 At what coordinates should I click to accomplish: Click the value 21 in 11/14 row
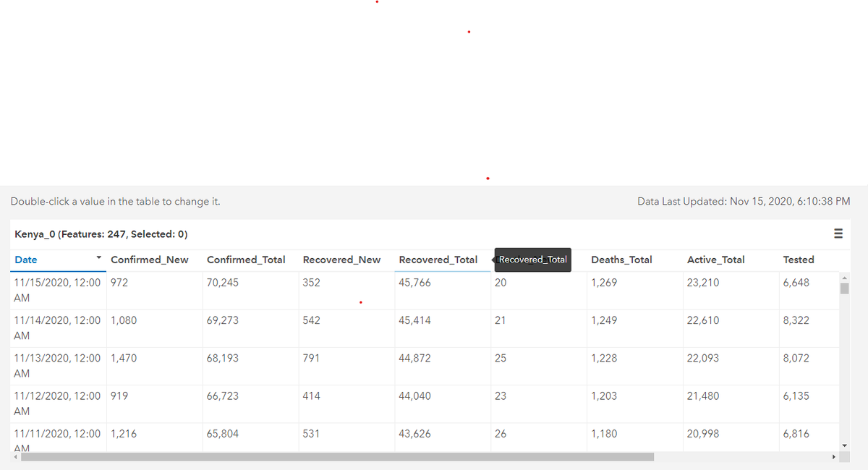(x=501, y=320)
